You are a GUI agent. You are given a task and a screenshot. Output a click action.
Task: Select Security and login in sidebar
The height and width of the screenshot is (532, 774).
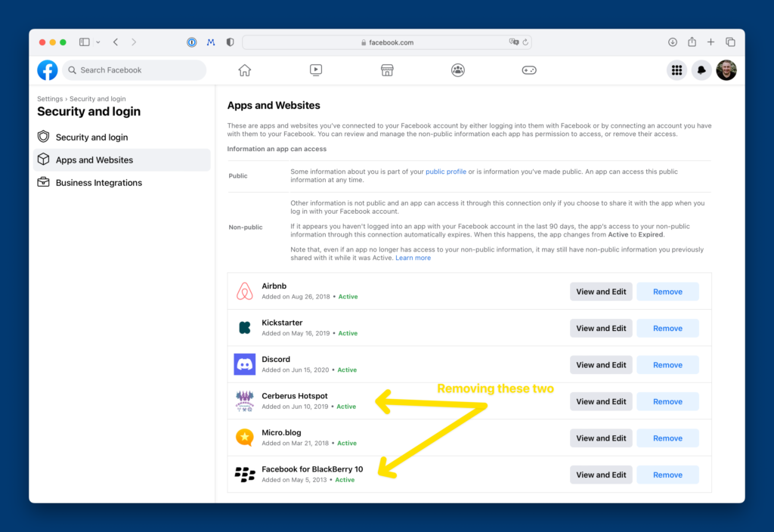pyautogui.click(x=91, y=138)
